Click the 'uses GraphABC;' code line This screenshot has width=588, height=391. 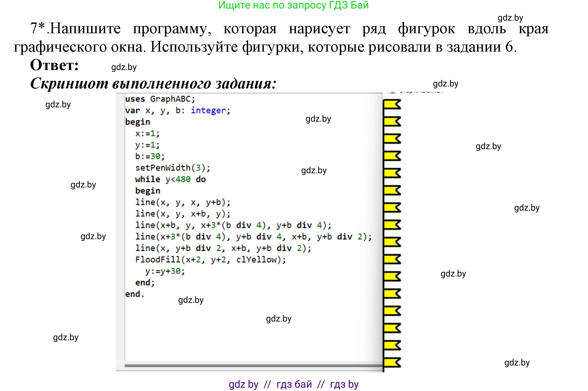coord(160,99)
